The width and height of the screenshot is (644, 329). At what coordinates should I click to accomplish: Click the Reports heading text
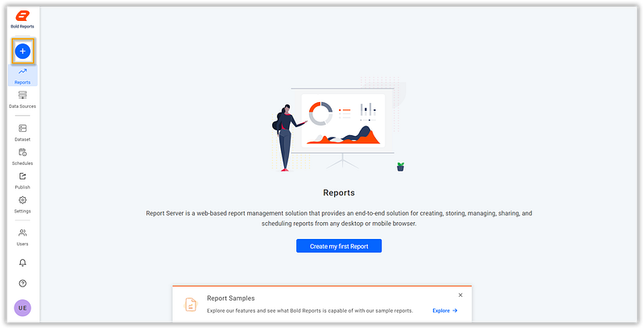[x=339, y=192]
